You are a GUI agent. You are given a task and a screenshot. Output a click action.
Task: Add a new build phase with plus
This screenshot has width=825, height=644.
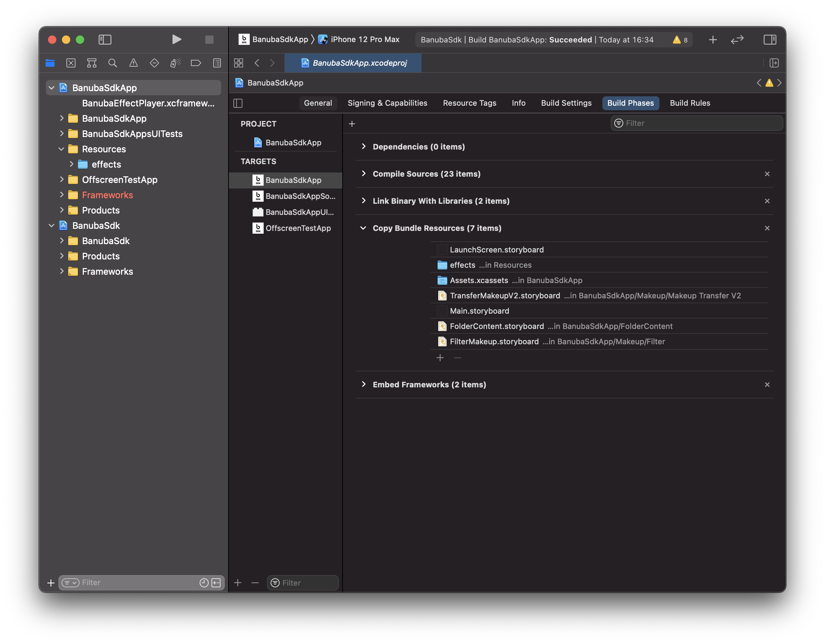[352, 124]
